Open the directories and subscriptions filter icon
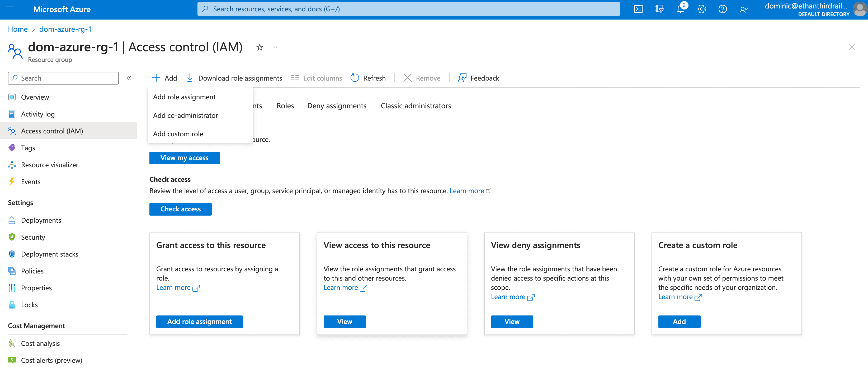 (659, 9)
